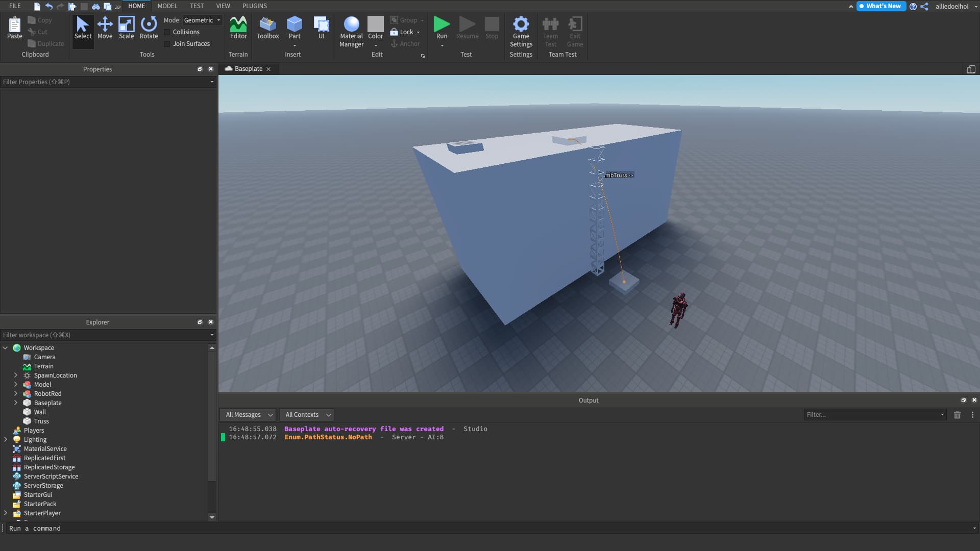Open the All Contexts filter dropdown
Image resolution: width=980 pixels, height=551 pixels.
pyautogui.click(x=306, y=414)
